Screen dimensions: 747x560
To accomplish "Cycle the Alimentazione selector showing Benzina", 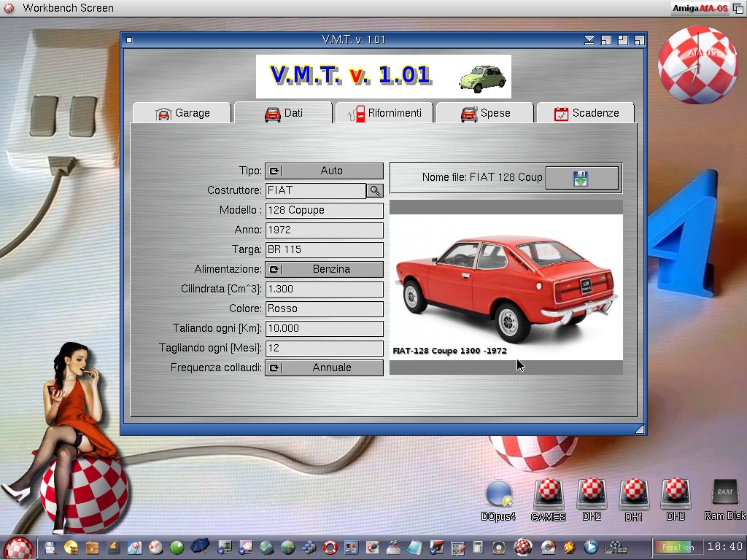I will tap(324, 269).
